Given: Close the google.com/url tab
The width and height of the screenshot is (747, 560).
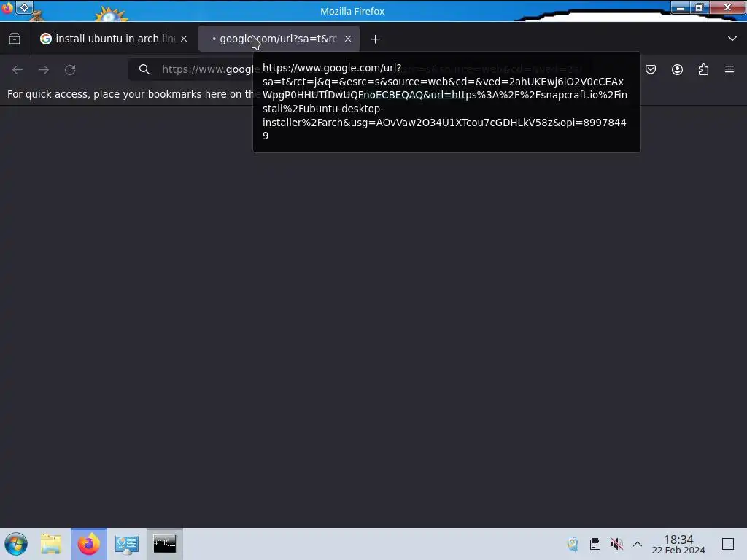Looking at the screenshot, I should click(348, 39).
